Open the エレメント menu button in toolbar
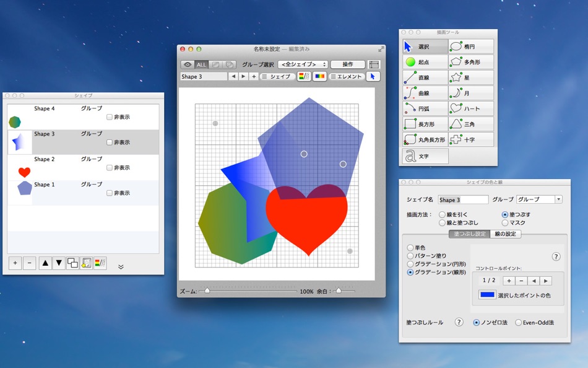 click(346, 76)
